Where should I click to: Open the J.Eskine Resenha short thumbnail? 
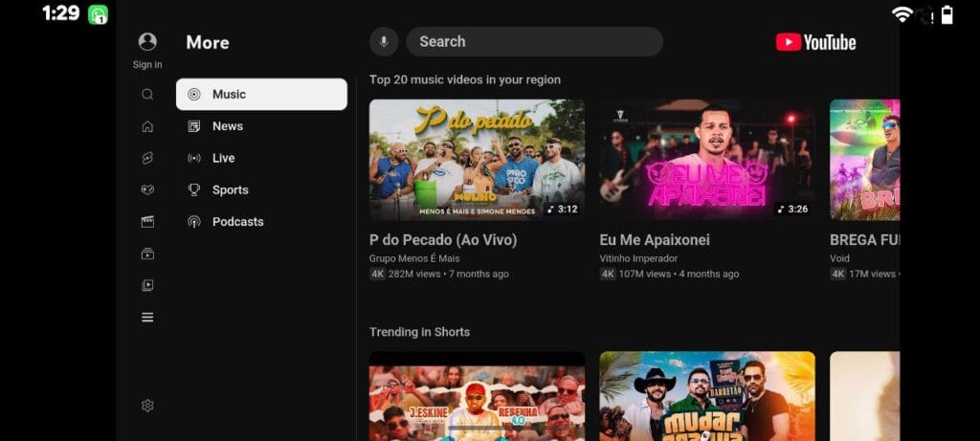click(477, 396)
